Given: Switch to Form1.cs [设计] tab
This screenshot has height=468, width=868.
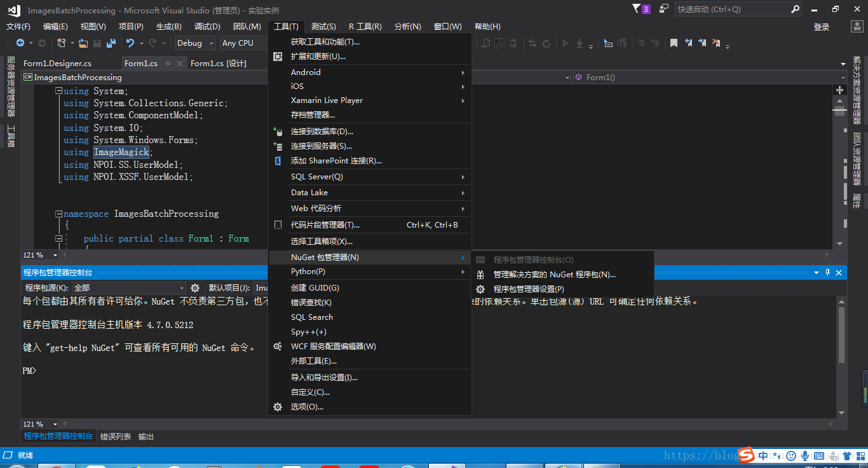Looking at the screenshot, I should [219, 64].
